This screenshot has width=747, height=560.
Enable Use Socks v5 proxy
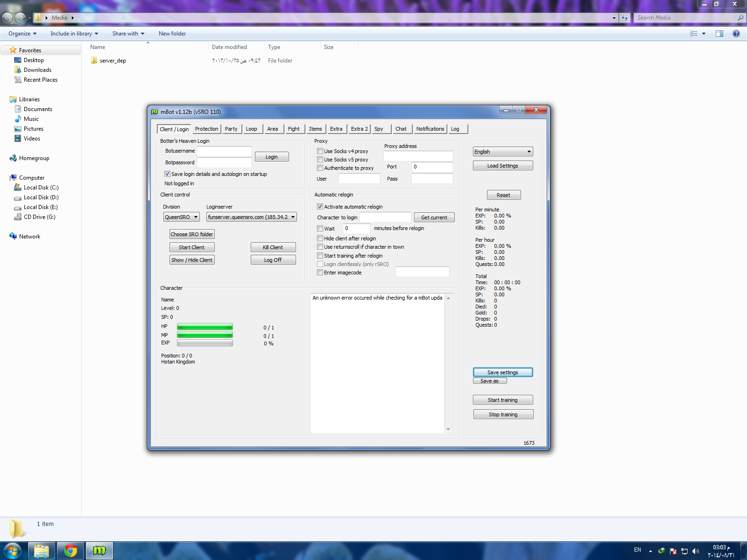point(320,160)
